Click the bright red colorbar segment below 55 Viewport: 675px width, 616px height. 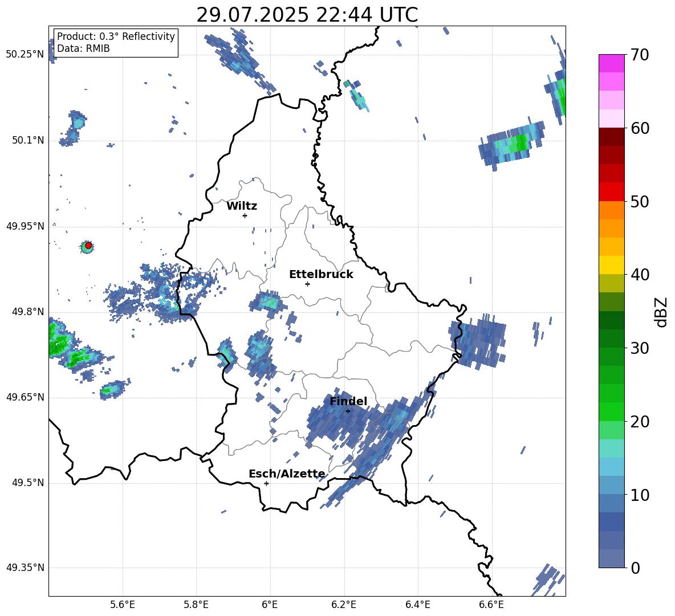click(x=611, y=192)
